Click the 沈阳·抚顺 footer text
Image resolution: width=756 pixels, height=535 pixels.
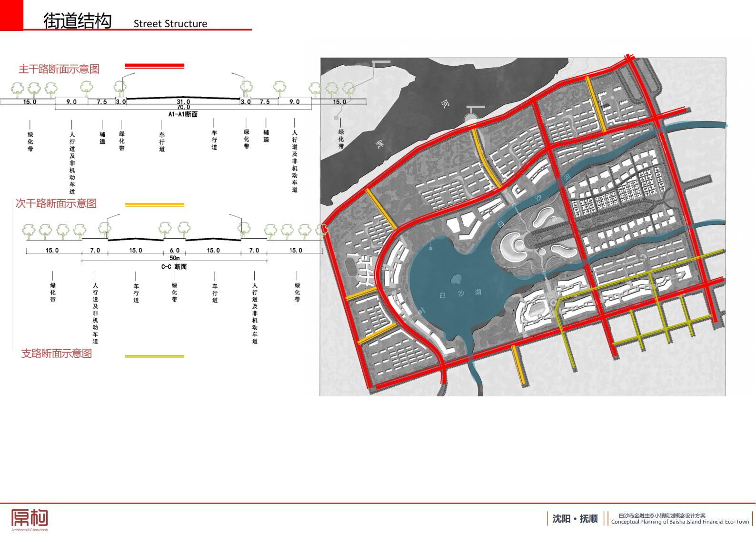[575, 519]
